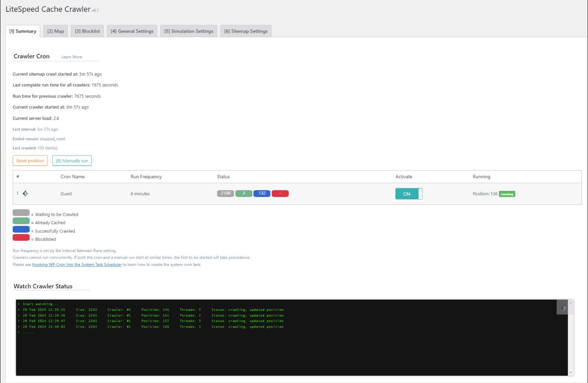Open the Map tab

coord(55,31)
